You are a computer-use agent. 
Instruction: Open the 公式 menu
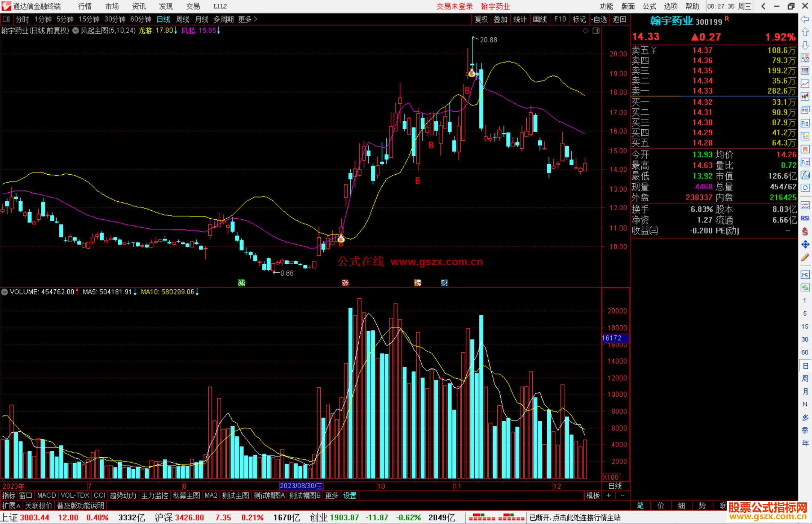pos(649,6)
